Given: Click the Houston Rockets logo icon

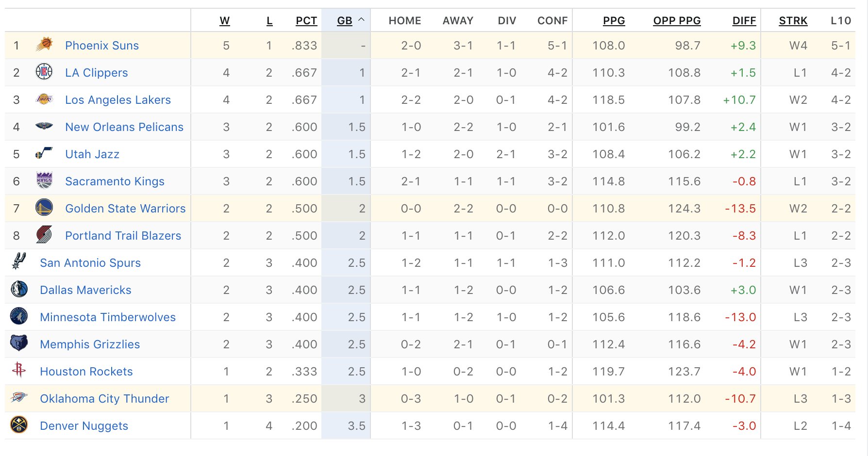Looking at the screenshot, I should coord(19,370).
